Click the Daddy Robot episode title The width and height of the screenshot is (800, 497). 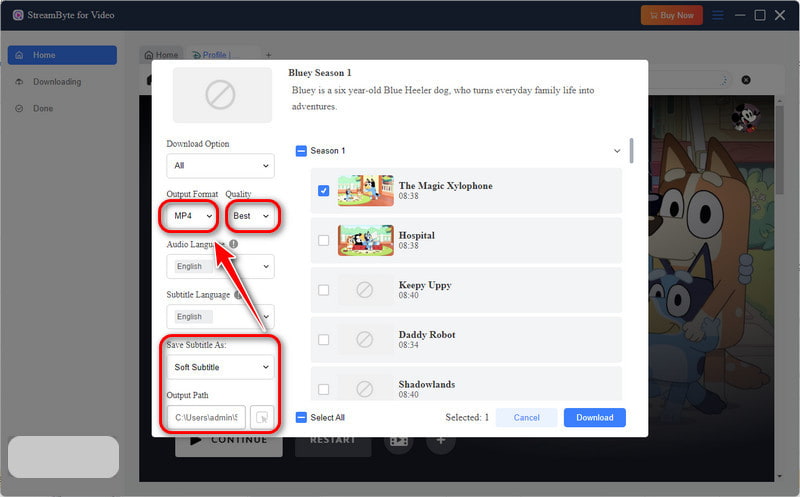click(427, 335)
